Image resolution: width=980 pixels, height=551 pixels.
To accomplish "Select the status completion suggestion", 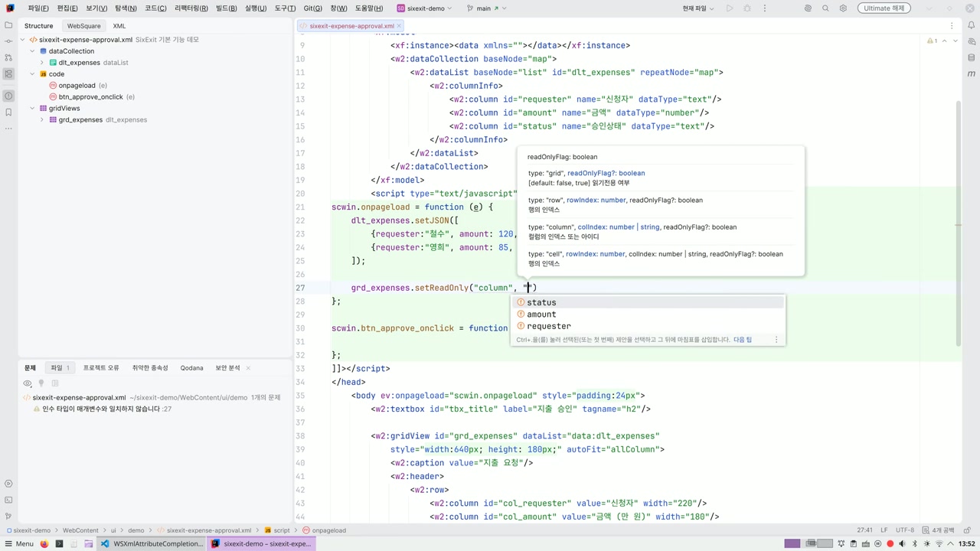I will [648, 302].
